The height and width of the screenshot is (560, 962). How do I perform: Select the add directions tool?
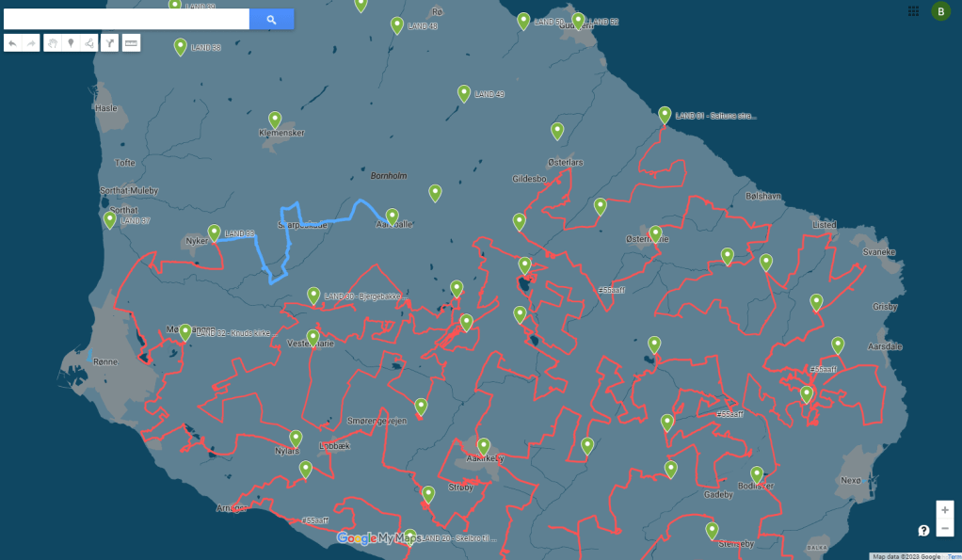pyautogui.click(x=109, y=43)
